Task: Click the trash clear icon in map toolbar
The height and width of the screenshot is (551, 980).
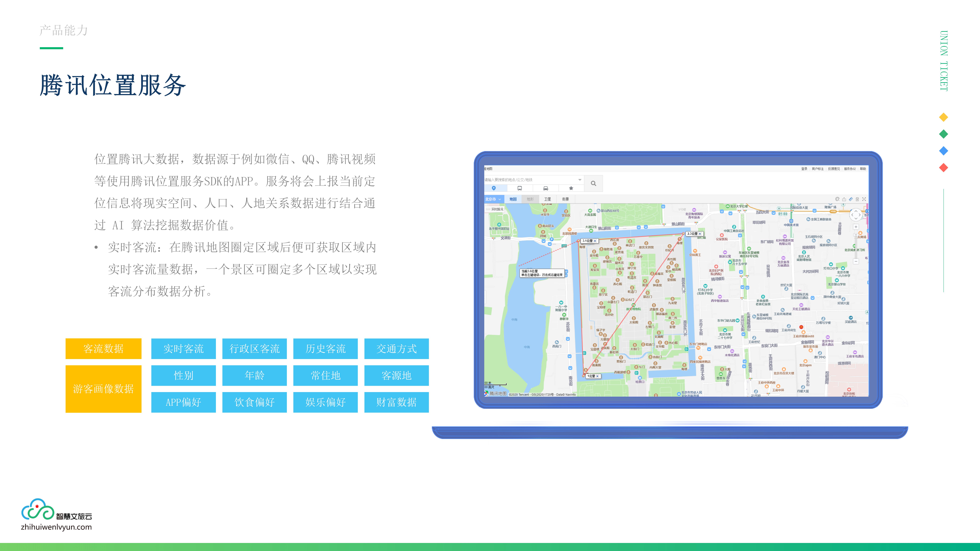Action: pos(857,199)
